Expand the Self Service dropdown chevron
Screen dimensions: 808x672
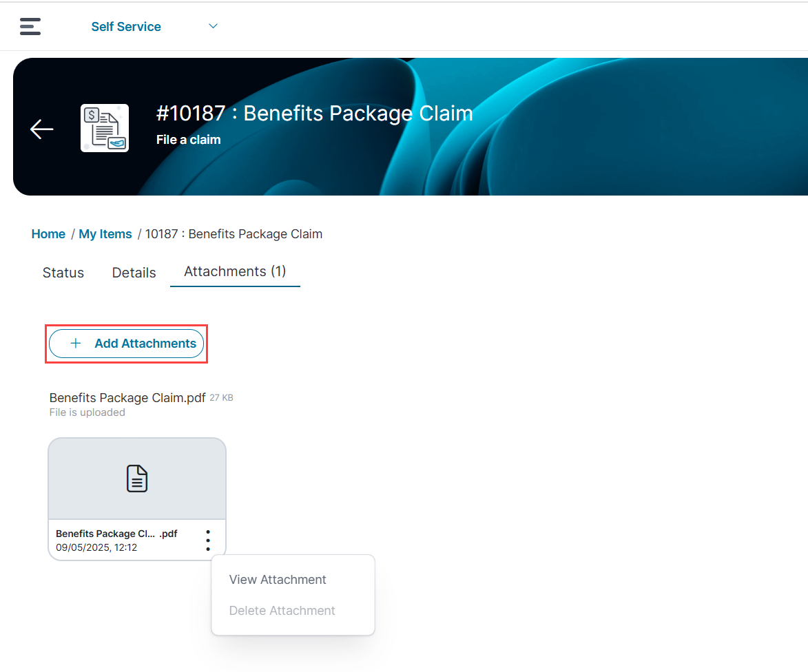point(213,26)
